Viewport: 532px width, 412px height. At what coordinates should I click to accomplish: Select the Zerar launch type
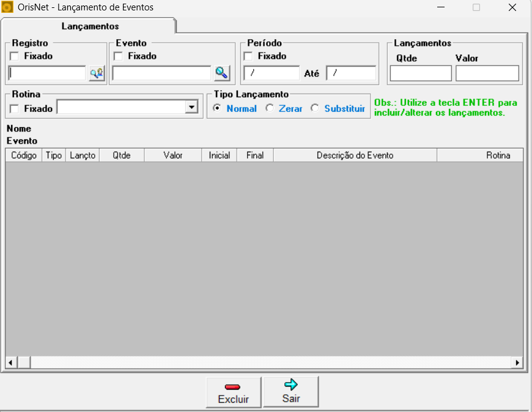click(x=270, y=108)
